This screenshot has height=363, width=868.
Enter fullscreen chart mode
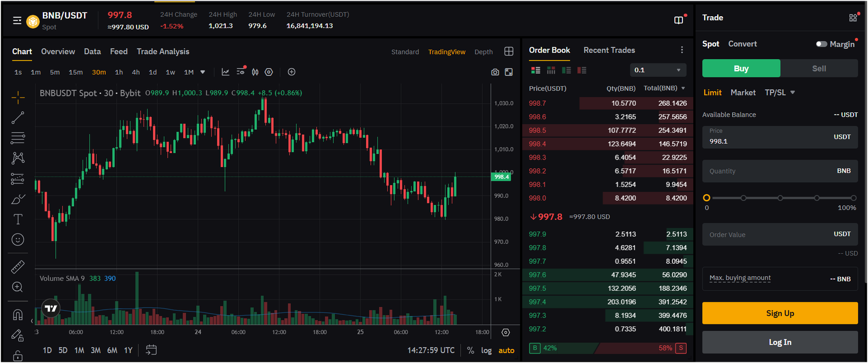tap(509, 72)
